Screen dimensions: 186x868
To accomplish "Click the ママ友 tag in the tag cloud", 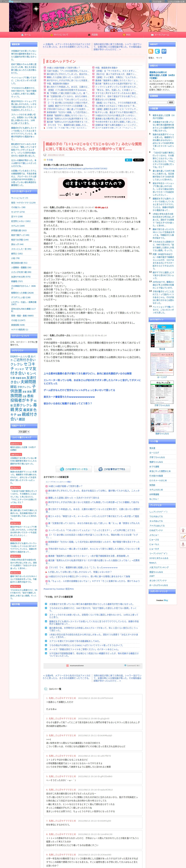I will (30, 369).
